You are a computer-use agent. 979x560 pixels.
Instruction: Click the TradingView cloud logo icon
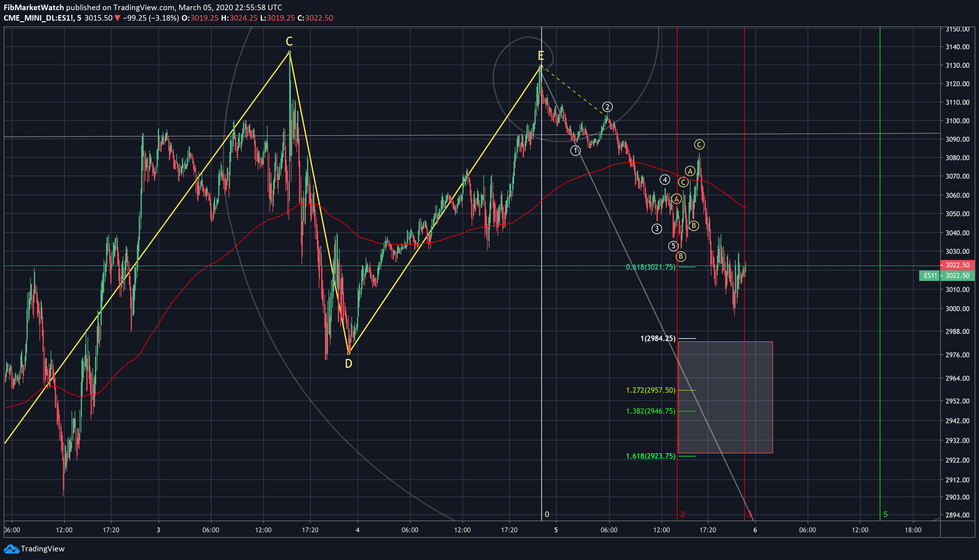point(11,549)
